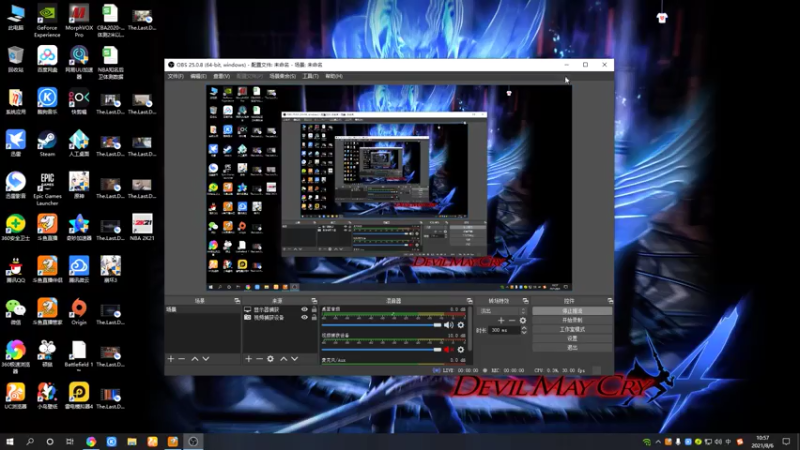Mute the desktop audio speaker icon
Image resolution: width=800 pixels, height=450 pixels.
pyautogui.click(x=448, y=325)
